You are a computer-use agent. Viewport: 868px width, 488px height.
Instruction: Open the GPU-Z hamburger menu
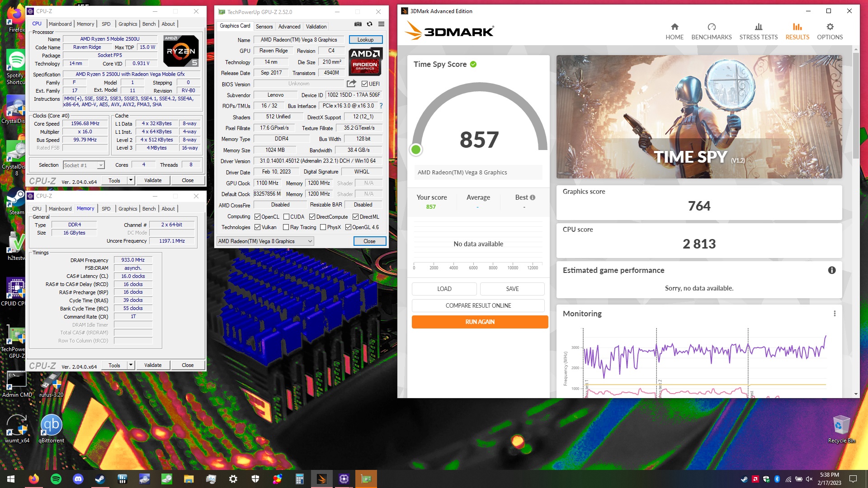381,24
